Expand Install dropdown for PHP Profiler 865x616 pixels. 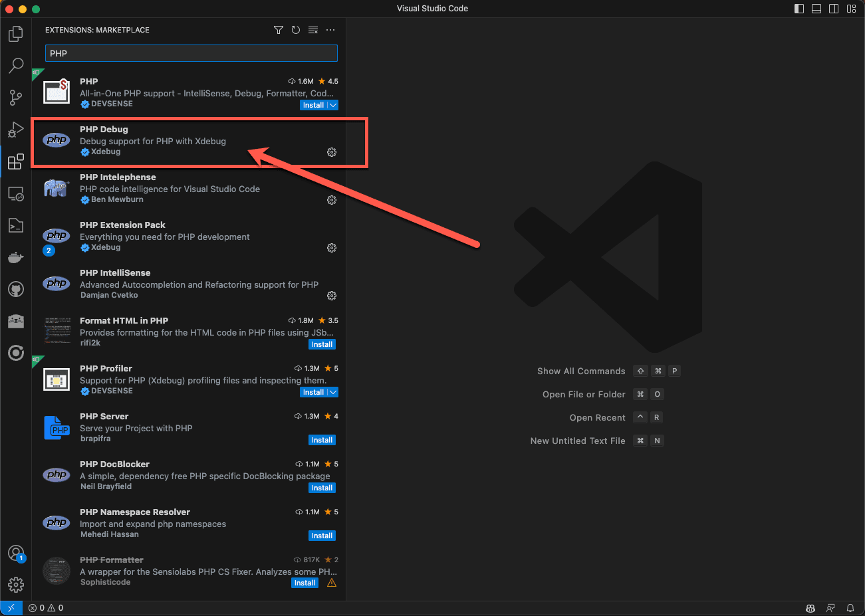point(333,392)
